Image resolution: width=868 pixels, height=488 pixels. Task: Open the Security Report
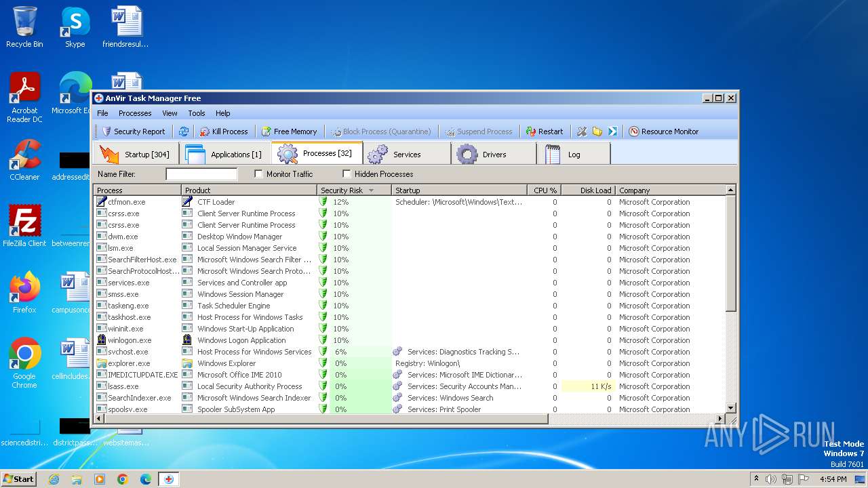[133, 131]
